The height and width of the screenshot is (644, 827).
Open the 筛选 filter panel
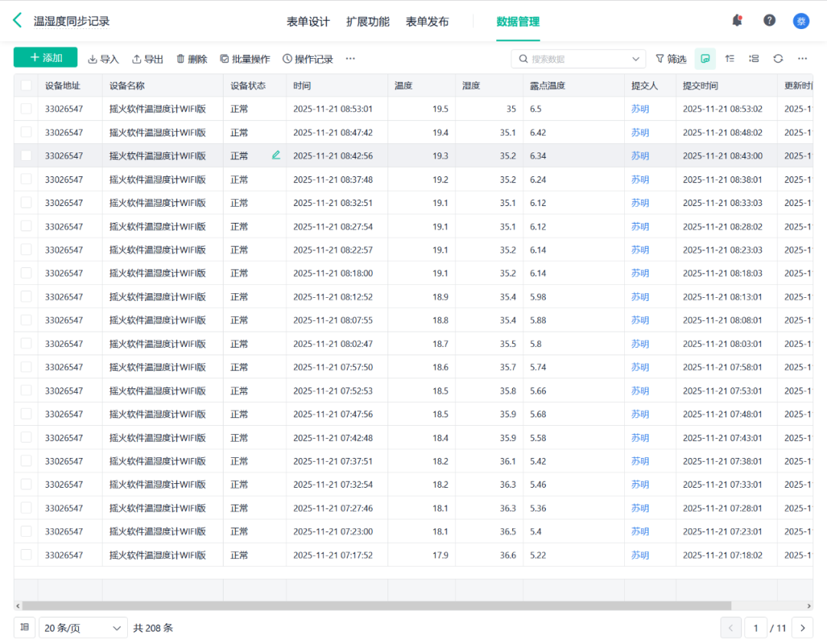[x=671, y=59]
